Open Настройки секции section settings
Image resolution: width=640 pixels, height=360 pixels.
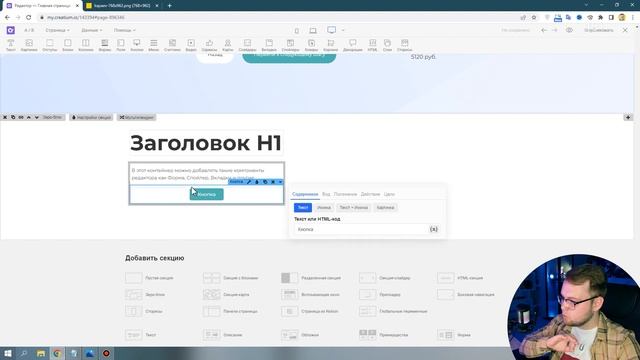pyautogui.click(x=91, y=117)
